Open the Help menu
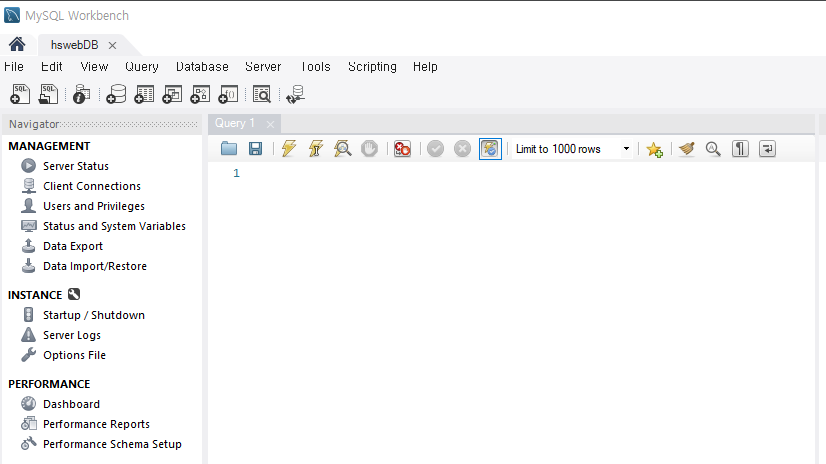 point(425,67)
